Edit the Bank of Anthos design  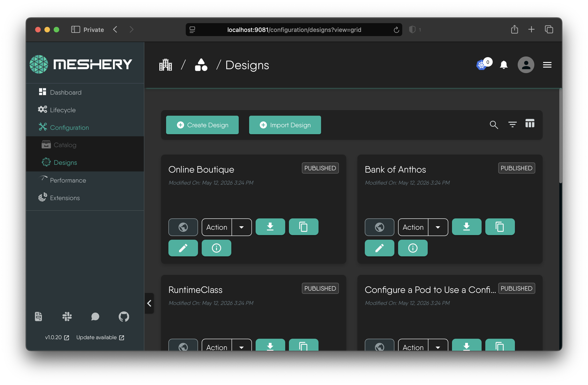380,248
